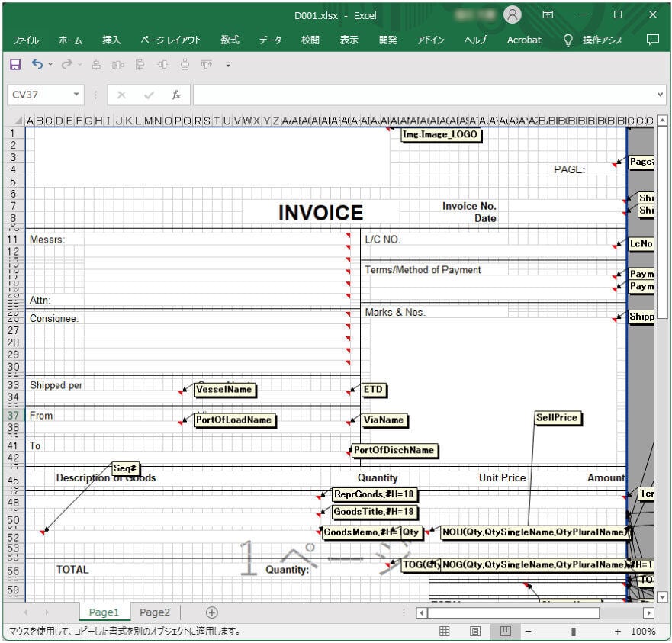Viewport: 672px width, 643px height.
Task: Click the distribute vertically icon
Action: (185, 65)
